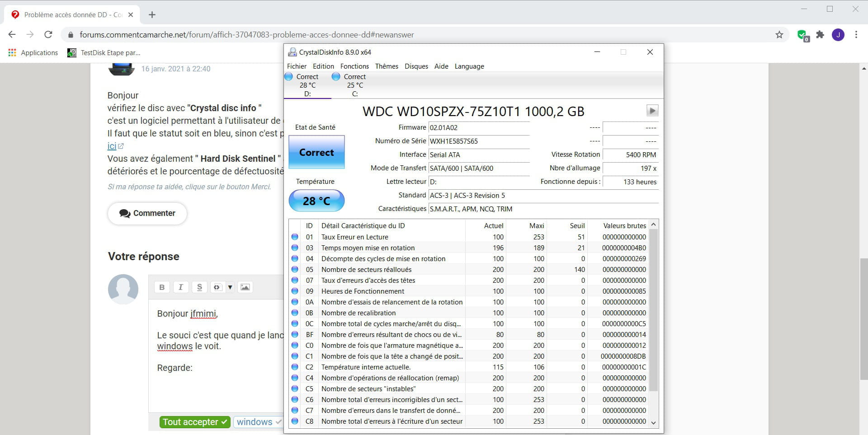Open the Fichier menu in CrystalDiskInfo
Viewport: 868px width, 435px height.
[x=297, y=66]
